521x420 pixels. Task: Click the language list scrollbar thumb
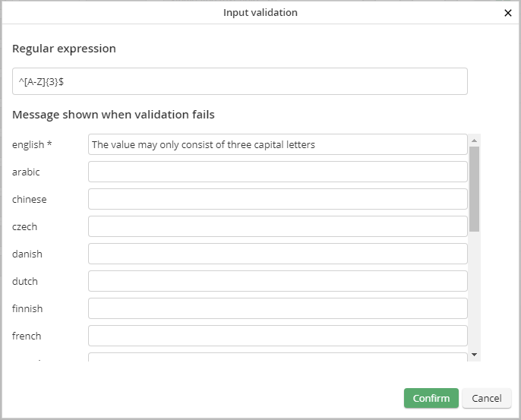(x=475, y=188)
